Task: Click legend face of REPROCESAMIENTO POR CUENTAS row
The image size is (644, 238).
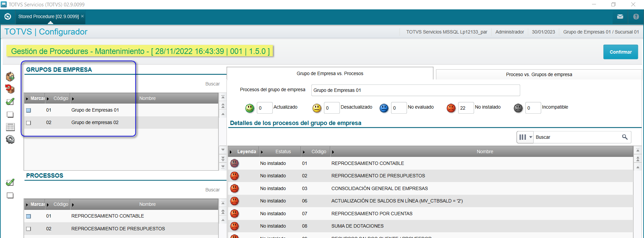Action: pyautogui.click(x=234, y=214)
